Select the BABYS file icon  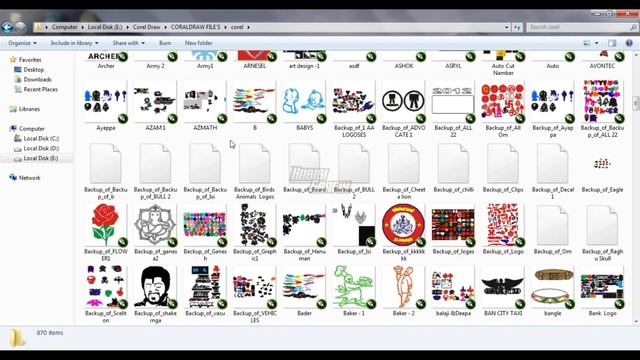click(x=304, y=102)
